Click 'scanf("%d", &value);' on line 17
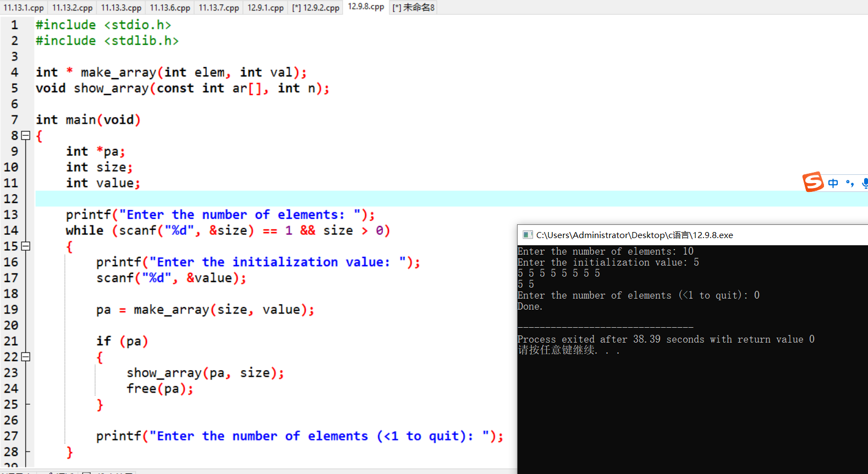This screenshot has width=868, height=474. 171,278
